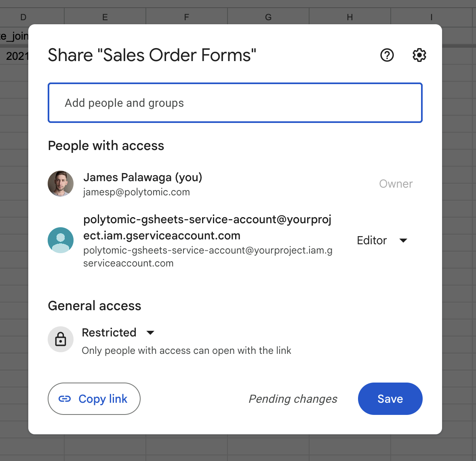Select column H header

[350, 17]
